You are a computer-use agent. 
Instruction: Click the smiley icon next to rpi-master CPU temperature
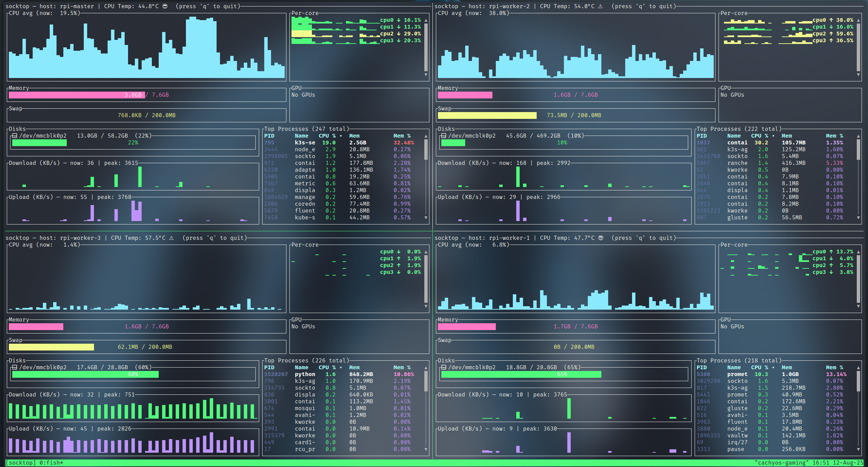point(165,6)
